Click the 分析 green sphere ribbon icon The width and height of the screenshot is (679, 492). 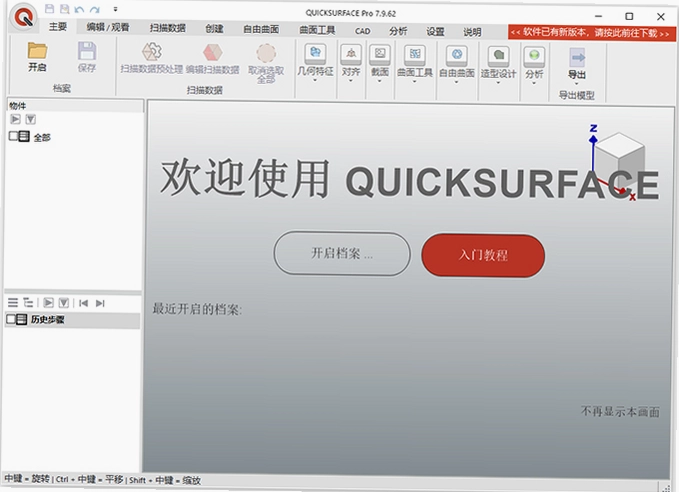click(534, 56)
